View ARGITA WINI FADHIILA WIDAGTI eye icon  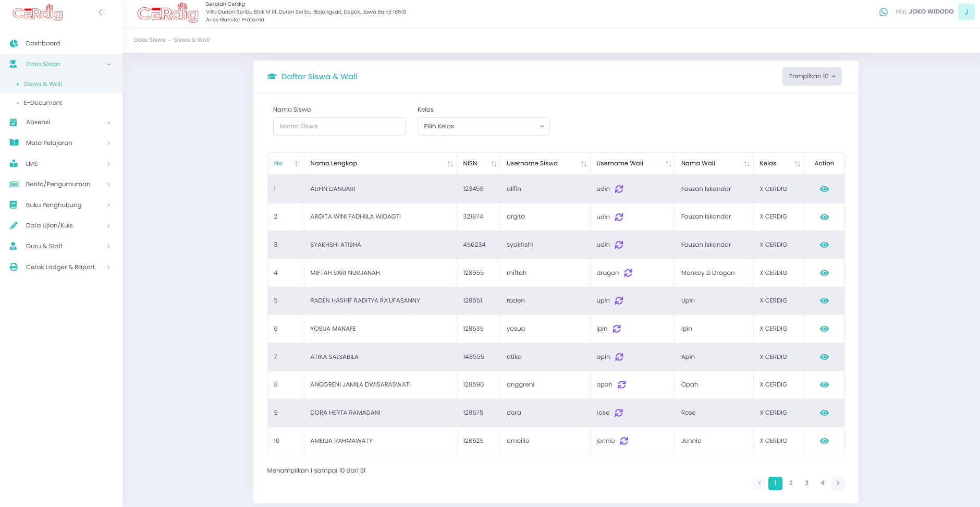coord(824,217)
